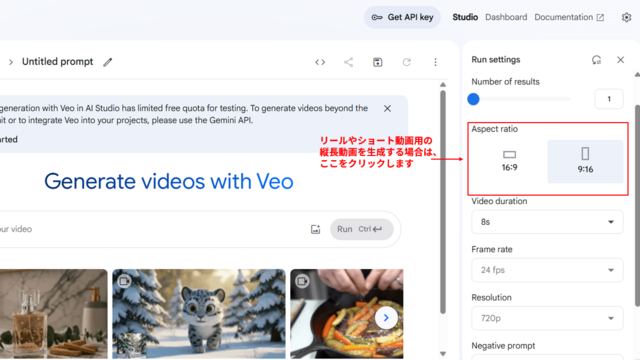Click the share prompt icon
Image resolution: width=640 pixels, height=360 pixels.
point(348,62)
